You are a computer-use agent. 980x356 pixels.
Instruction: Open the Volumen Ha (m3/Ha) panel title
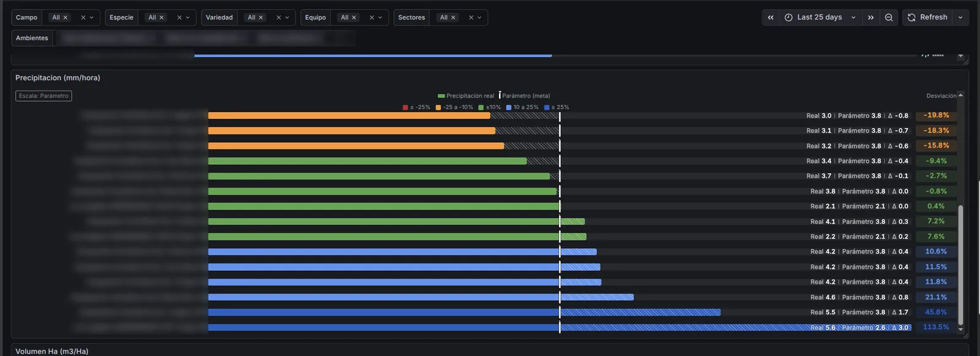point(52,351)
